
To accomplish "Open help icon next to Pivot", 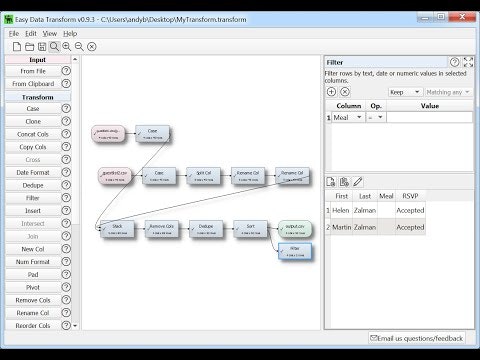I will (x=66, y=287).
